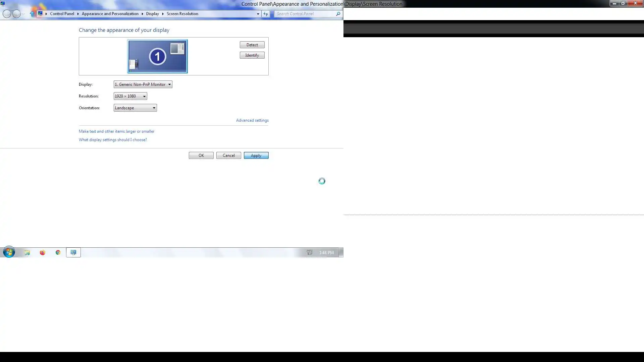Select monitor 1 preview thumbnail

[157, 56]
